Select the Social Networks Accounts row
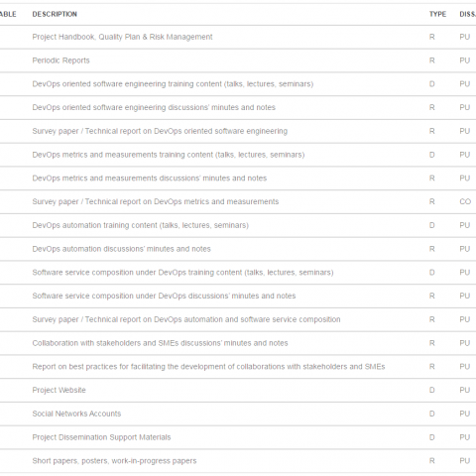Image resolution: width=476 pixels, height=476 pixels. [238, 414]
